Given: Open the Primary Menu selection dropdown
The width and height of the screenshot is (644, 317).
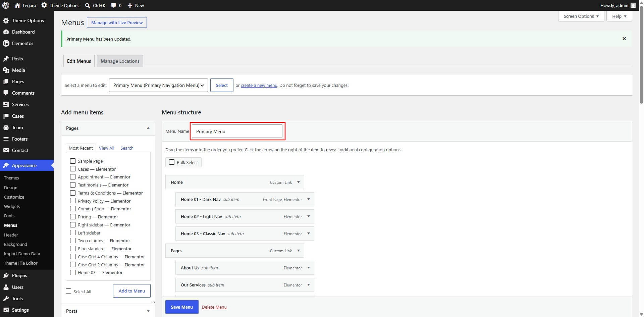Looking at the screenshot, I should [158, 85].
